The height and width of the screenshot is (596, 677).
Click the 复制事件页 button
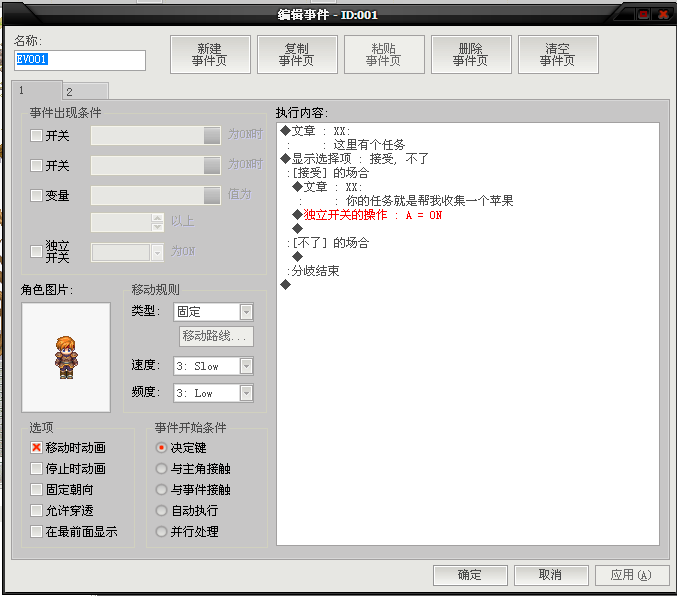coord(297,54)
